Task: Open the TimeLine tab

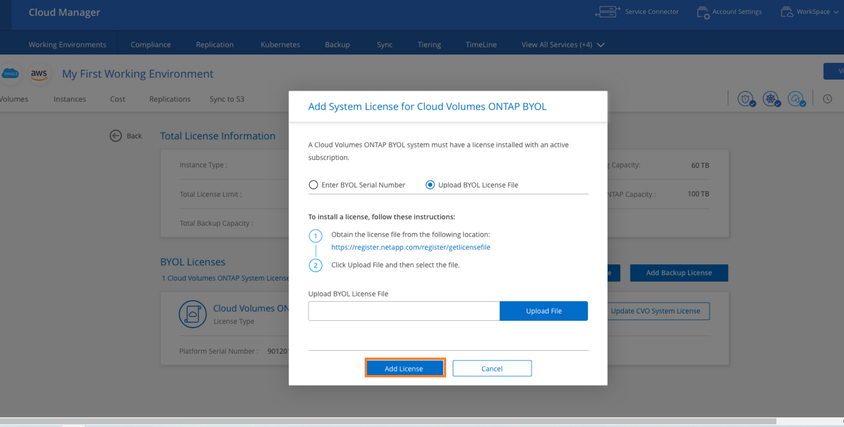Action: click(481, 45)
